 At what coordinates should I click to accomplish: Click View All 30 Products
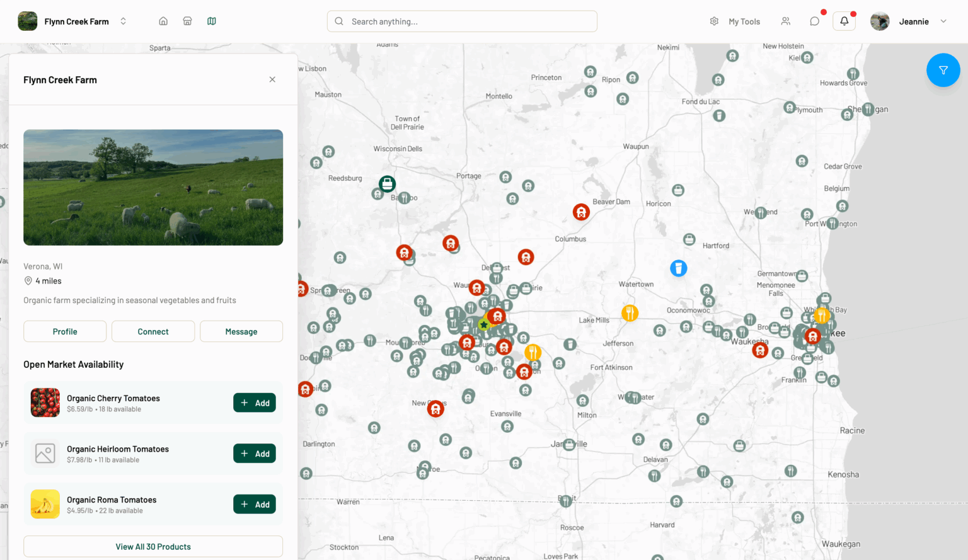153,547
